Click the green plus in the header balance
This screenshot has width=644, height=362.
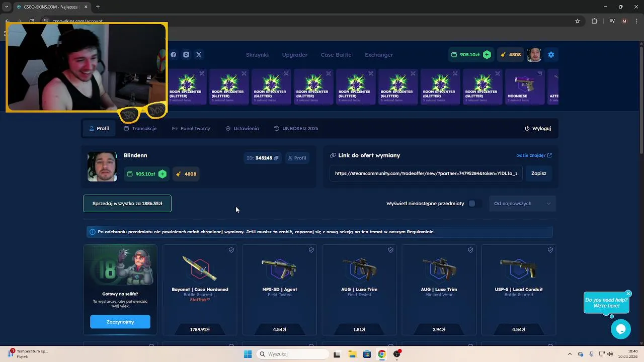[x=487, y=55]
